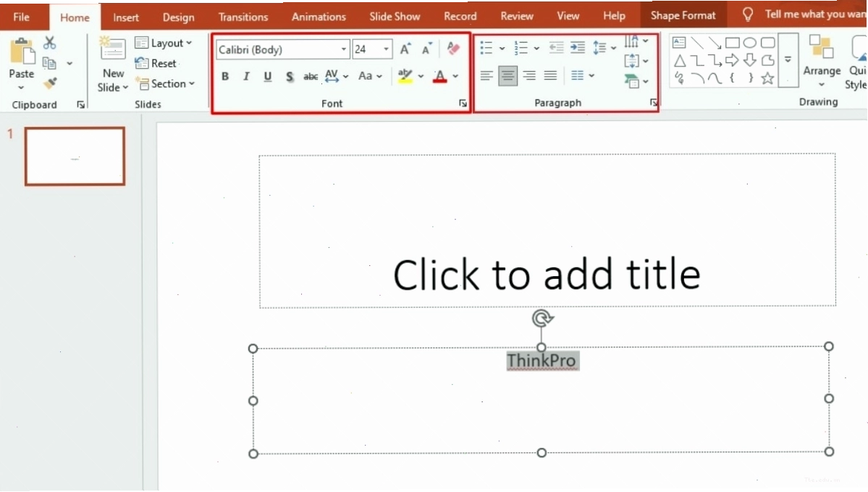Select the rectangle shape in gallery
The image size is (868, 492).
click(x=733, y=43)
